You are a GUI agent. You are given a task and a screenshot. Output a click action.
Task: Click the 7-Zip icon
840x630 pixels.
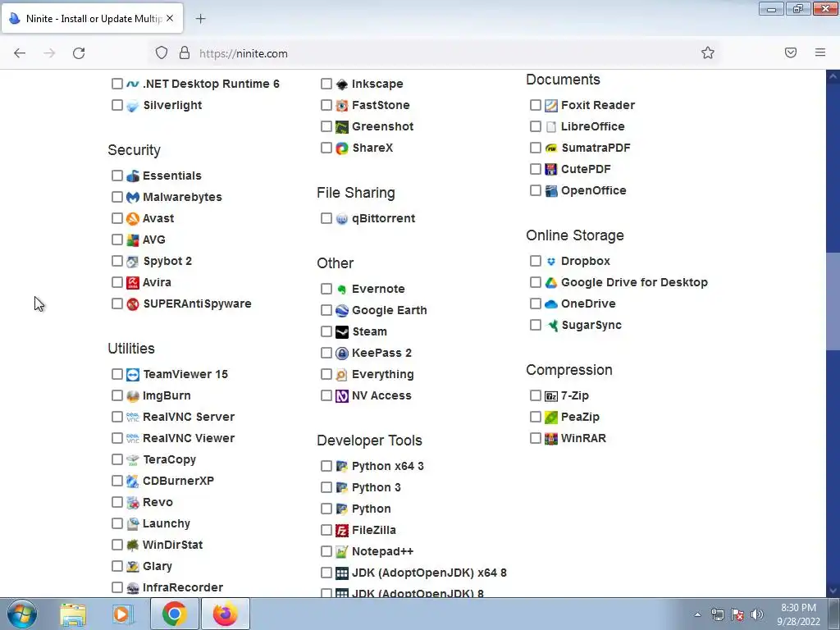tap(551, 396)
